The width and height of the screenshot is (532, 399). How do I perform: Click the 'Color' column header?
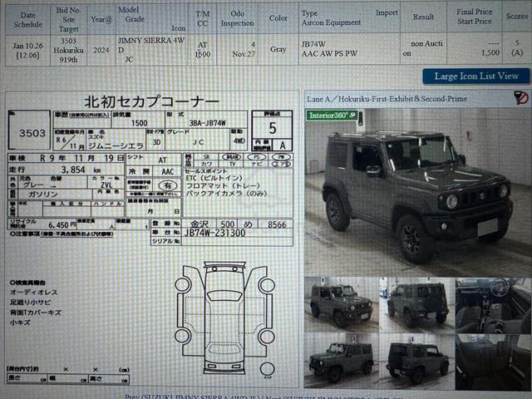(x=278, y=18)
